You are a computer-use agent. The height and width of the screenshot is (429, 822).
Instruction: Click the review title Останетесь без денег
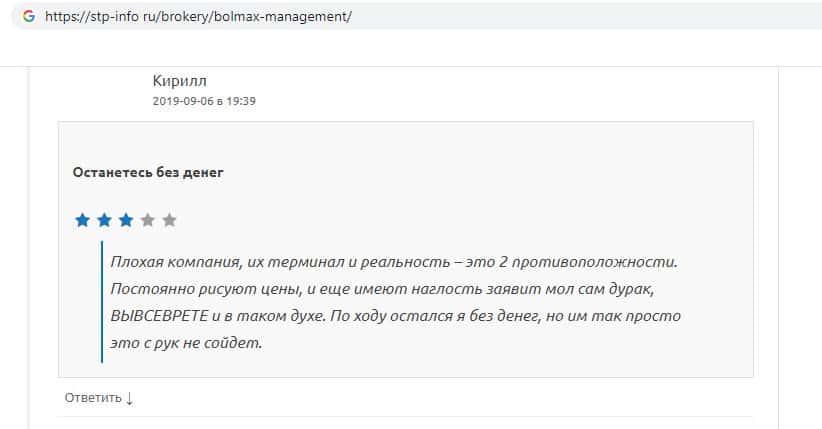coord(148,172)
